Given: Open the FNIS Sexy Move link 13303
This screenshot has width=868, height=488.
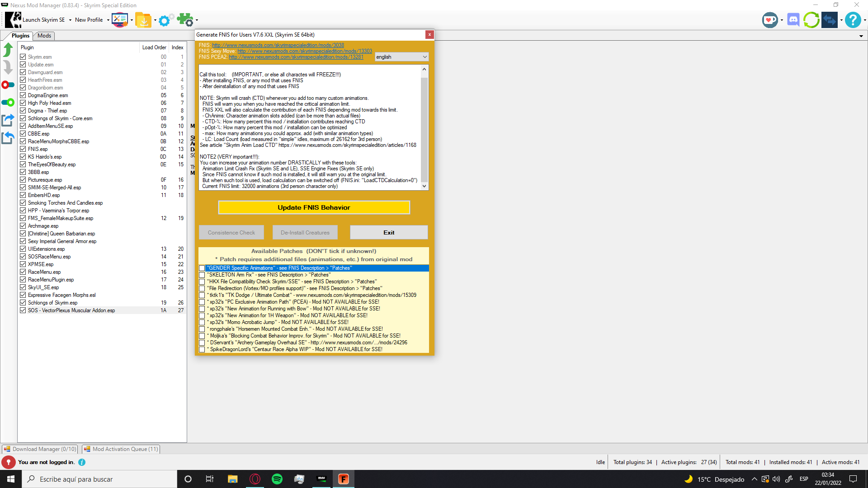Looking at the screenshot, I should pyautogui.click(x=305, y=51).
